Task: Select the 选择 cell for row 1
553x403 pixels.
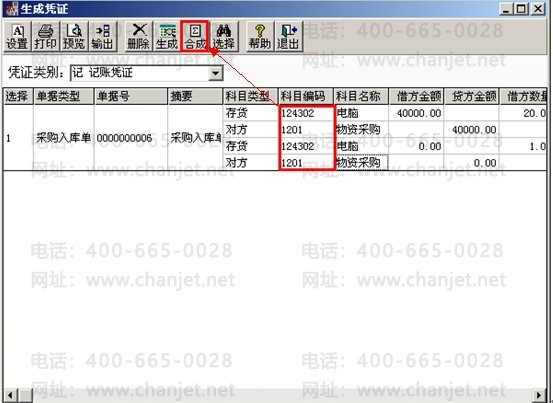Action: 18,138
